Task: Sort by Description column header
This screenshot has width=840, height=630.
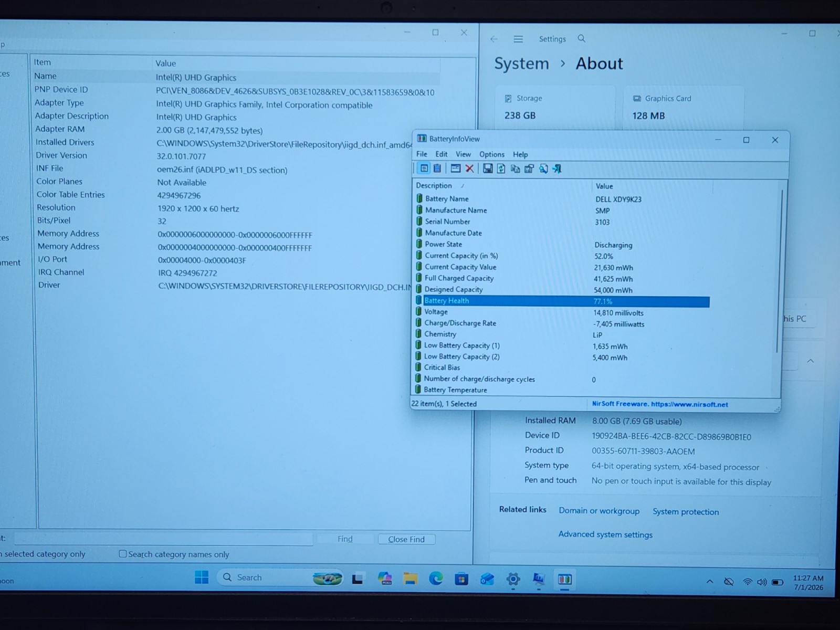Action: click(x=503, y=185)
